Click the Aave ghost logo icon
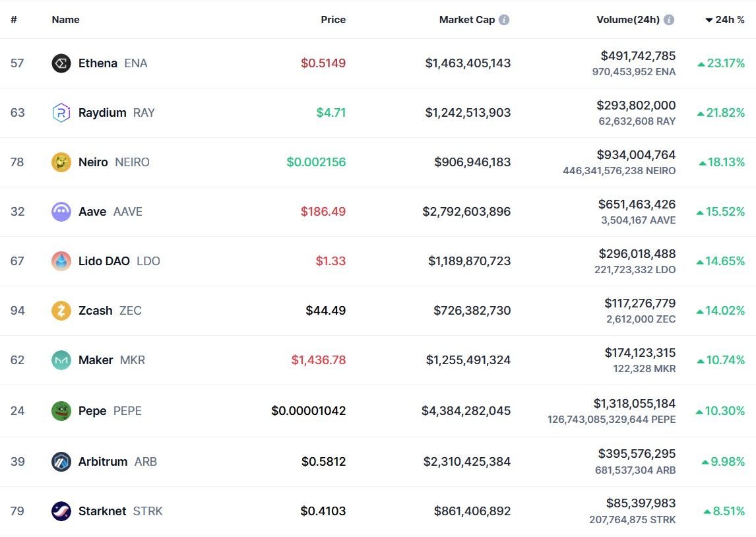 point(61,212)
